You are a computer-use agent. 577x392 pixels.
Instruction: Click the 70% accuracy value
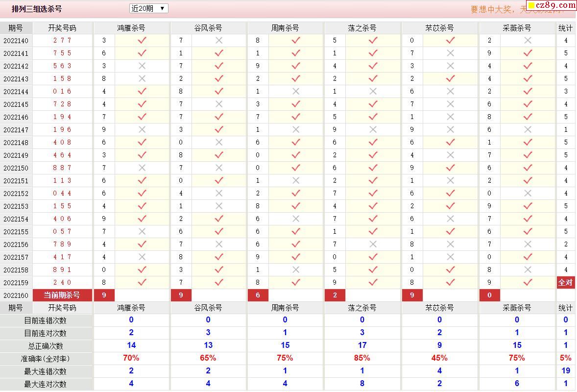(x=131, y=358)
